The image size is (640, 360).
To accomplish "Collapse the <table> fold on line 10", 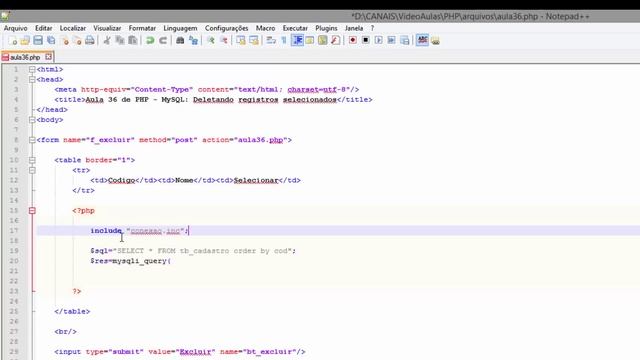I will click(32, 160).
